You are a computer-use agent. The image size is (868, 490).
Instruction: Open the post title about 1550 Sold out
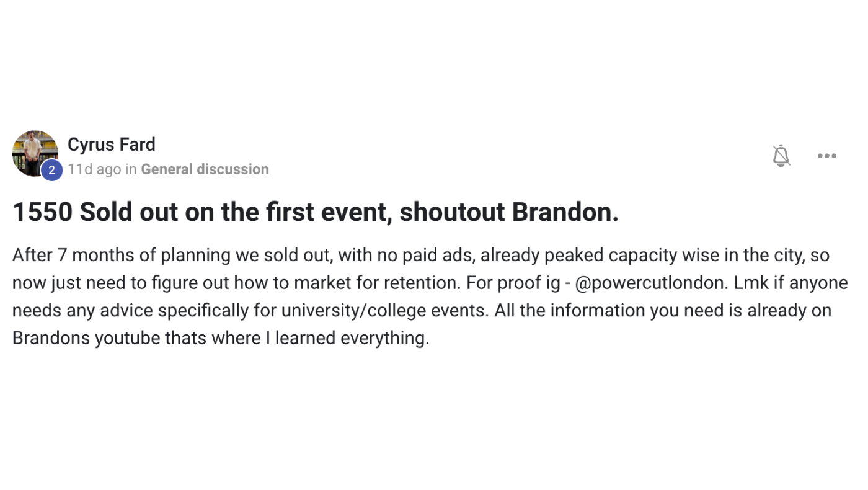(x=316, y=212)
